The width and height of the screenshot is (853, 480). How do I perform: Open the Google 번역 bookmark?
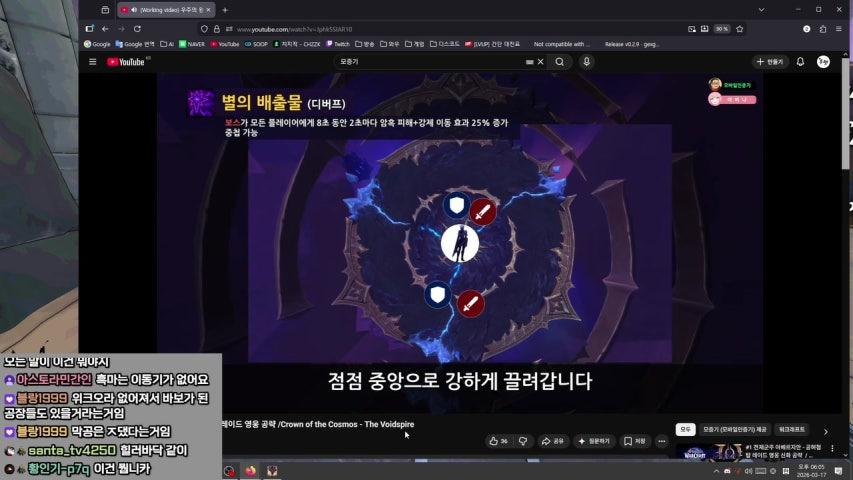pyautogui.click(x=135, y=44)
